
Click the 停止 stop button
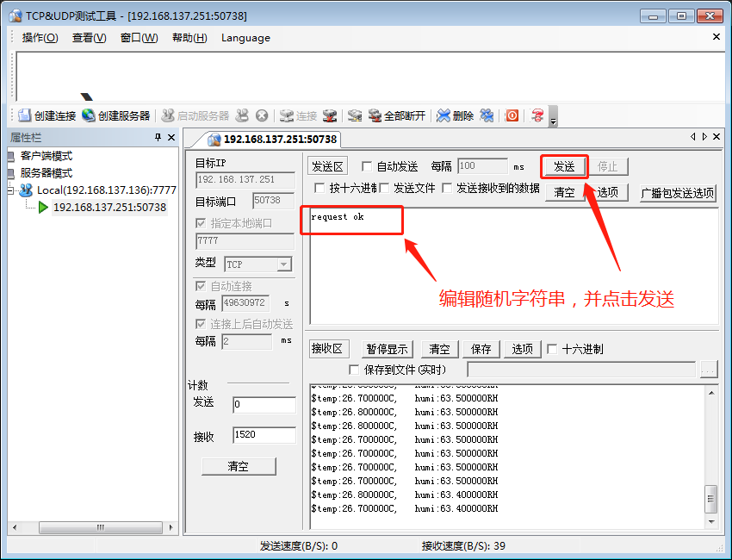coord(607,167)
